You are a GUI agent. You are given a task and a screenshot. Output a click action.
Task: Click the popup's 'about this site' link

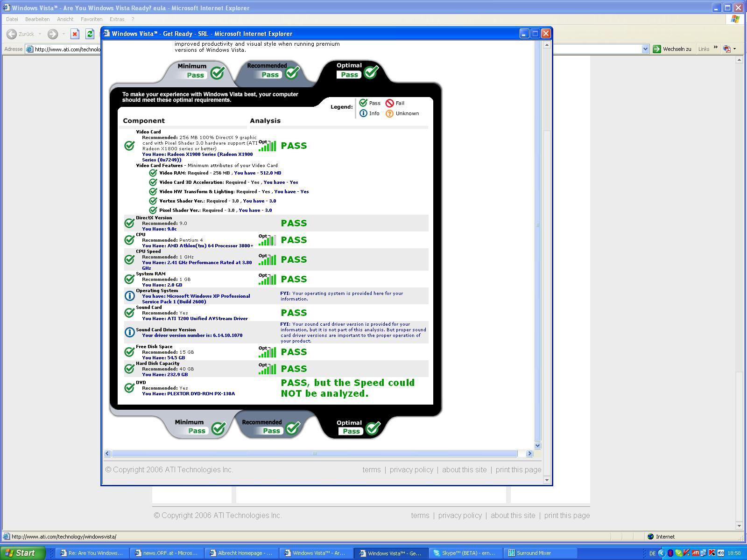(x=464, y=469)
